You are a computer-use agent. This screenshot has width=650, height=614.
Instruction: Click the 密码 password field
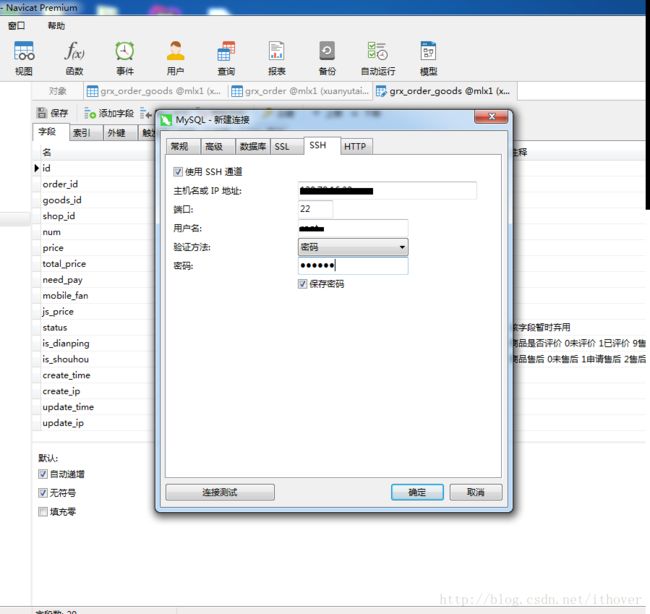[x=353, y=265]
